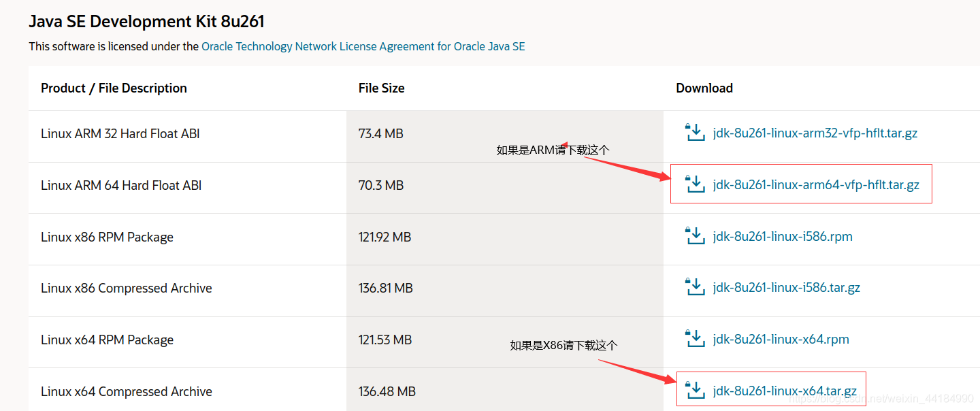Screen dimensions: 980x411
Task: Click download icon beside linux-x64.tar.gz
Action: point(694,390)
